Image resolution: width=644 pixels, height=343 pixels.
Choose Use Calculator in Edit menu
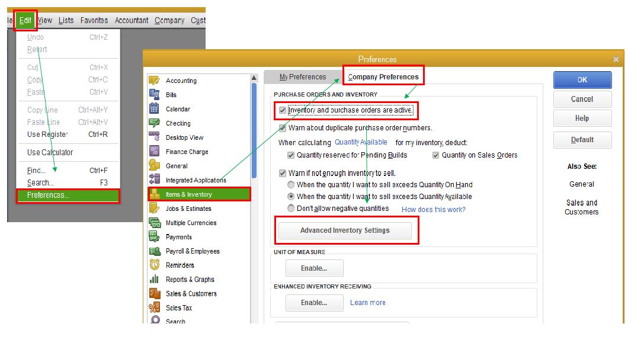68,152
